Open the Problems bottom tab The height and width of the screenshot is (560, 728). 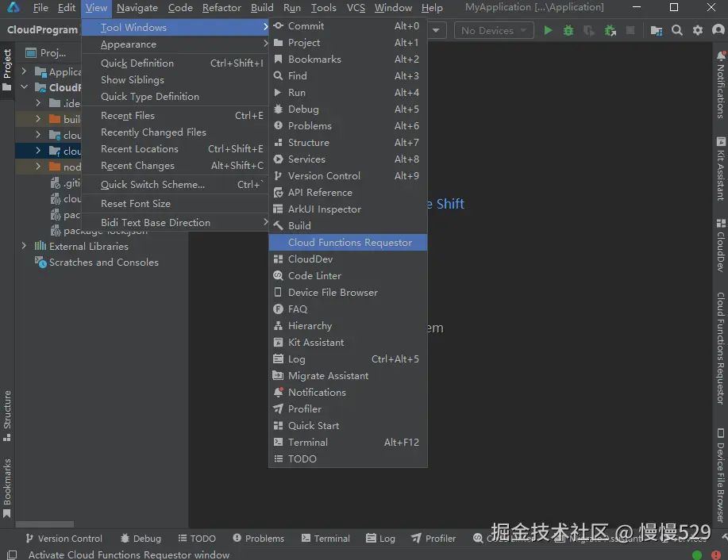point(259,539)
